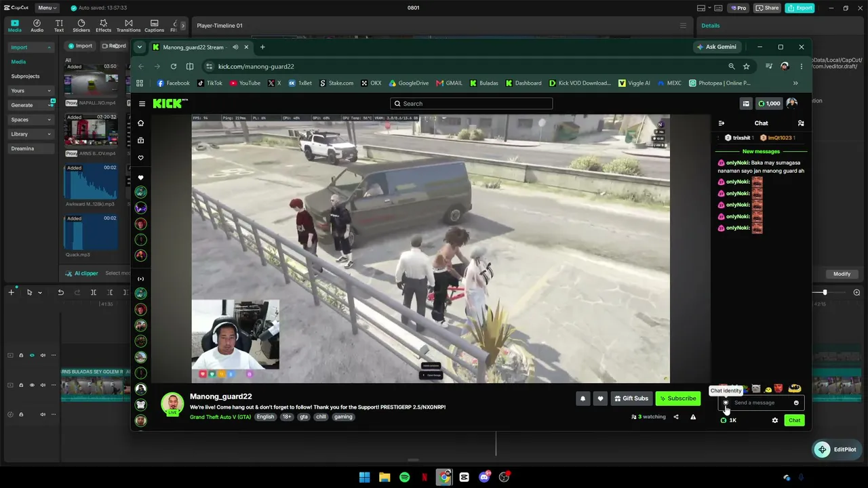This screenshot has width=868, height=488.
Task: Click the timeline zoom slider handle
Action: (x=825, y=292)
